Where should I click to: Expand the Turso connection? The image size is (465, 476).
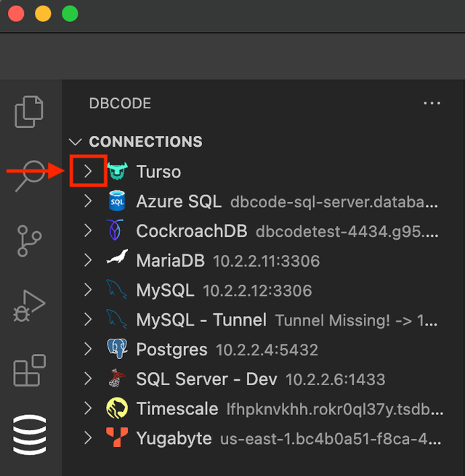88,172
